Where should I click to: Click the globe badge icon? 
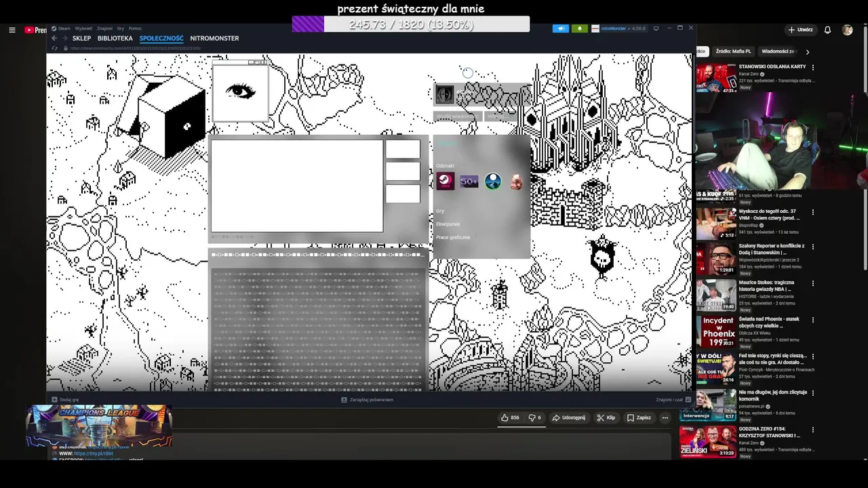pyautogui.click(x=493, y=181)
